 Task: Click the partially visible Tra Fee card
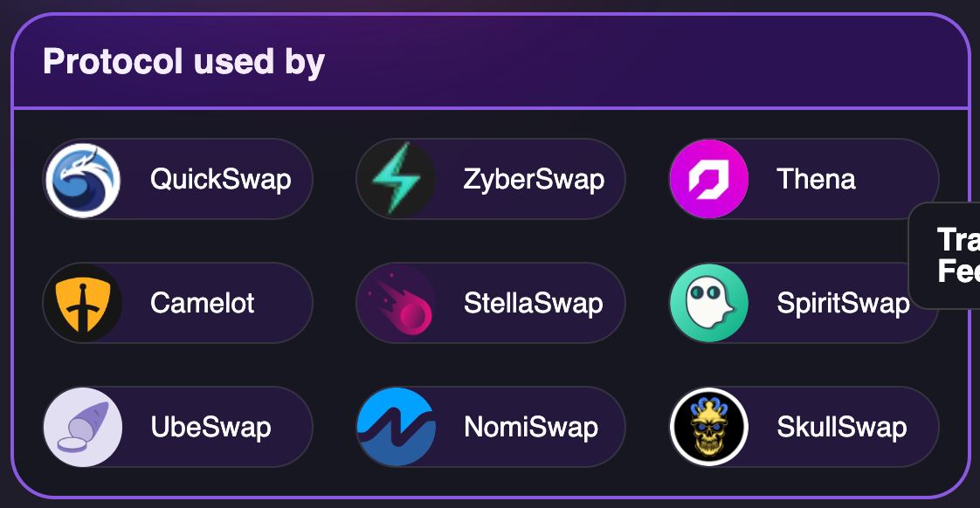click(944, 256)
